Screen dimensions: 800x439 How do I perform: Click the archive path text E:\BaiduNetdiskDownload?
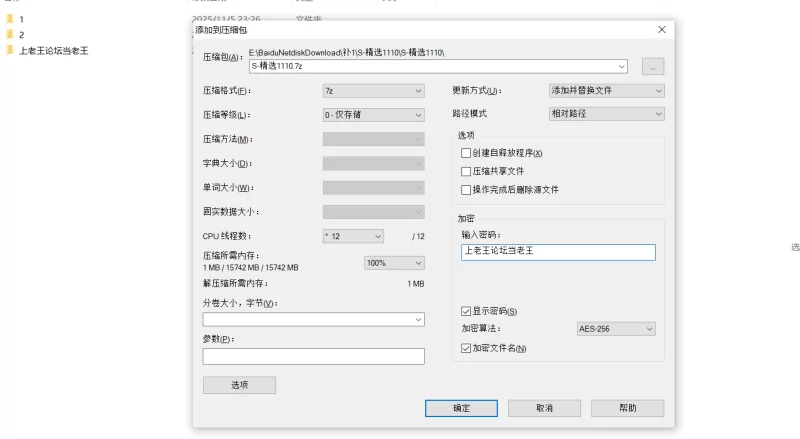pyautogui.click(x=346, y=53)
